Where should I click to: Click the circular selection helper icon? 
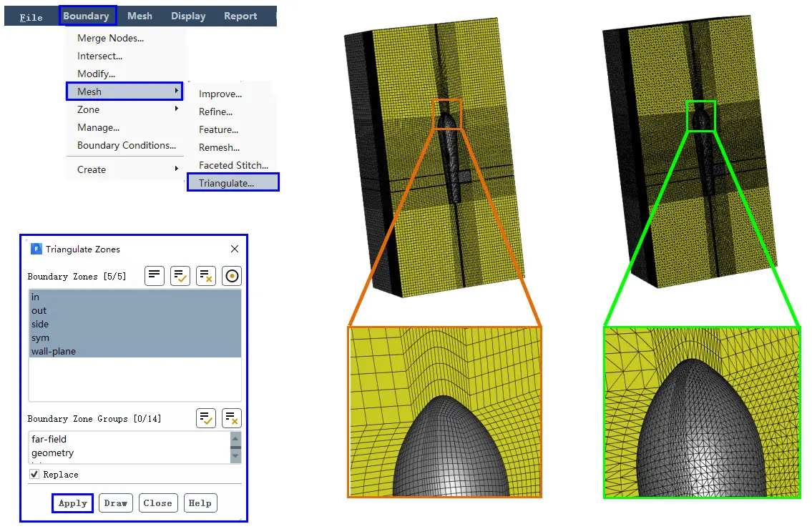tap(232, 276)
